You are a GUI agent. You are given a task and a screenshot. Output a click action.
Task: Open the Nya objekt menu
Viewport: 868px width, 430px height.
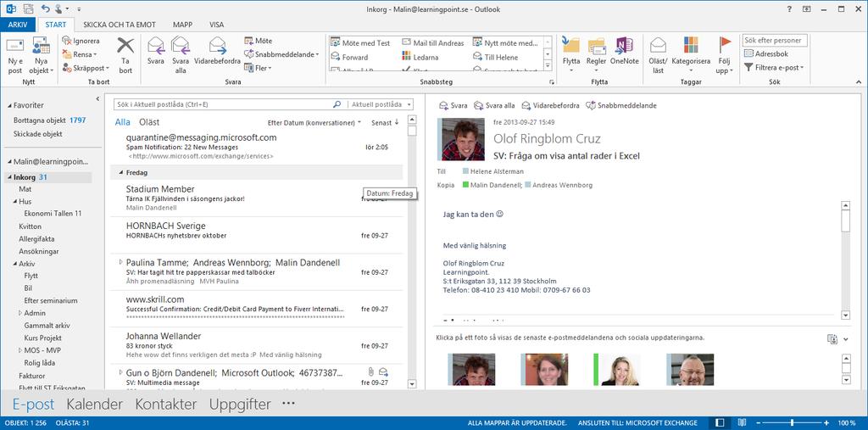point(42,57)
